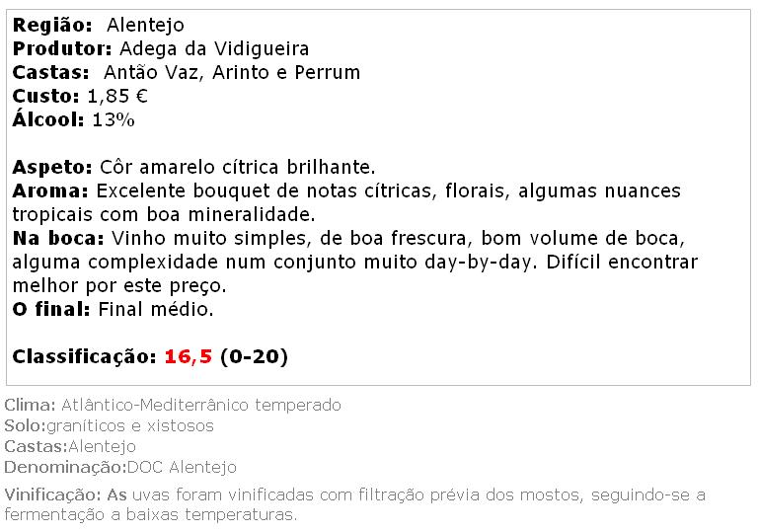
Task: Click the O final heading label
Action: 51,309
